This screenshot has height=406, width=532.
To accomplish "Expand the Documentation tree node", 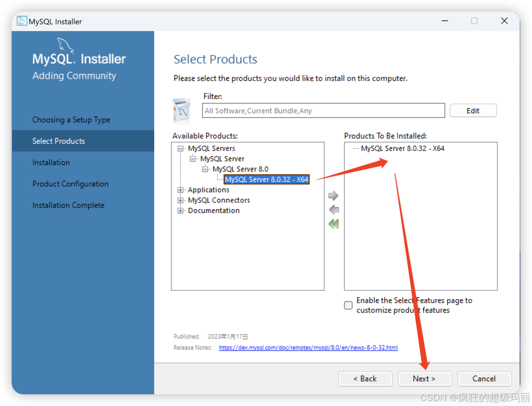I will (x=180, y=211).
